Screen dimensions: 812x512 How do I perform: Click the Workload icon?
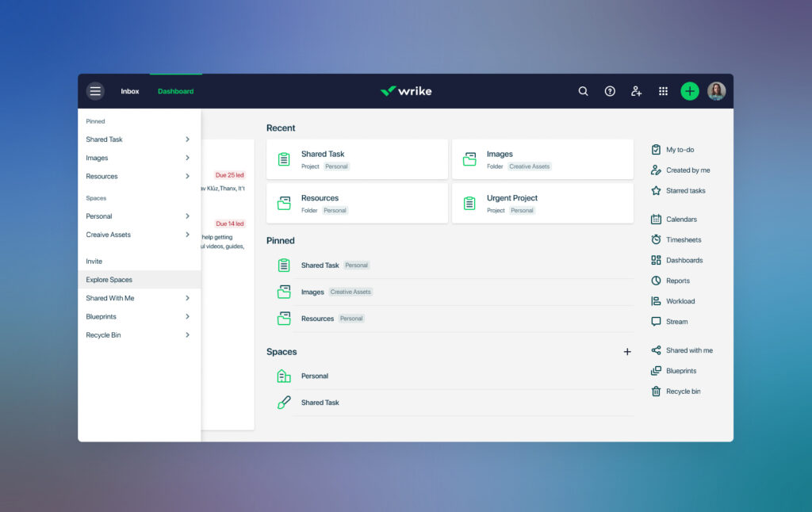(656, 301)
